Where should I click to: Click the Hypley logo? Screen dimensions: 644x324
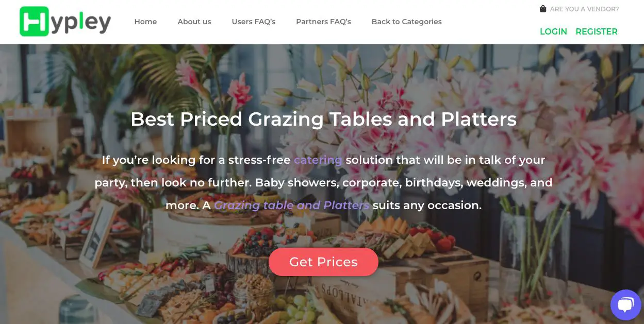[65, 22]
